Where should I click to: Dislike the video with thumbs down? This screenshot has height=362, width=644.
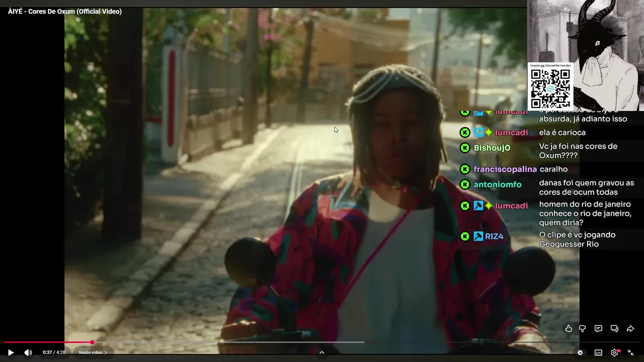(x=582, y=328)
